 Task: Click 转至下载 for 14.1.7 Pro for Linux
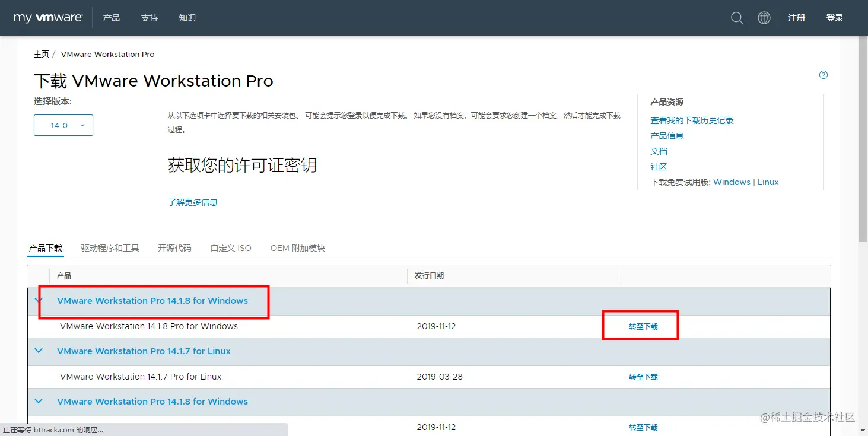point(643,377)
